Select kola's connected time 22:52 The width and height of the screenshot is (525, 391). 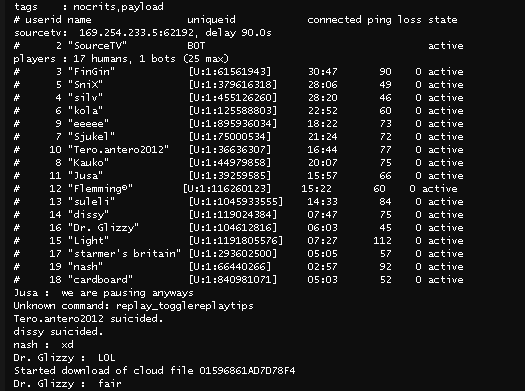click(x=322, y=110)
